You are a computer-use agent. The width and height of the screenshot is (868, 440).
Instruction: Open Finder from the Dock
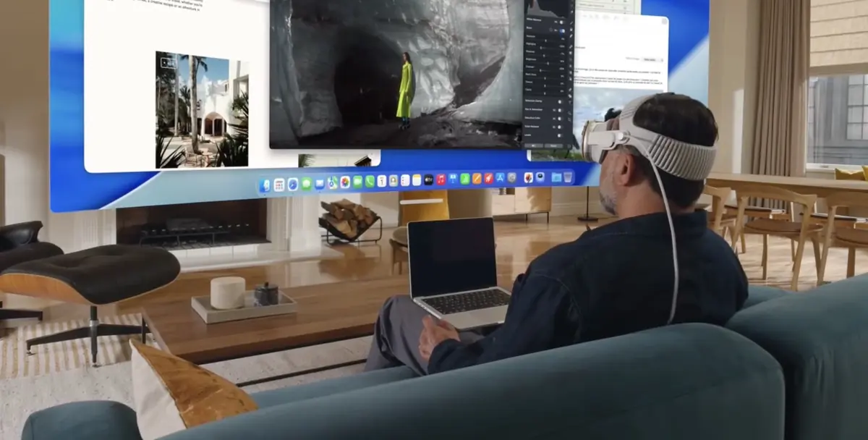pyautogui.click(x=265, y=181)
